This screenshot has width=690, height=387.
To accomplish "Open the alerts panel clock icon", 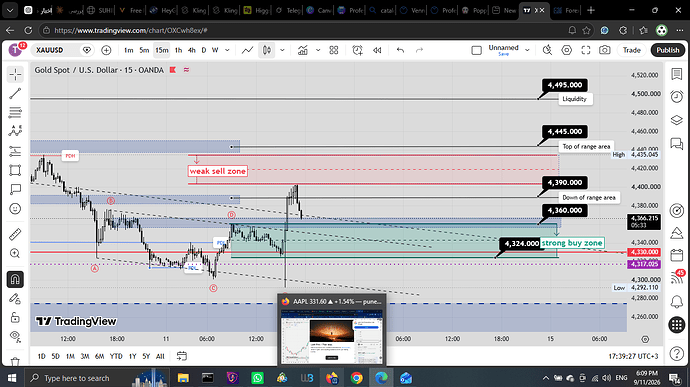I will 676,96.
